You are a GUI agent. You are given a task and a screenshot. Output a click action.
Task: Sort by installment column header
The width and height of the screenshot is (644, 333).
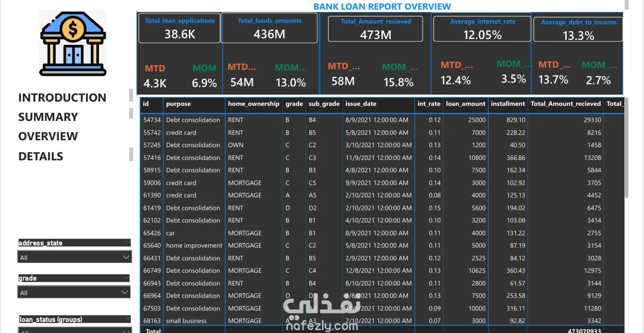[508, 104]
